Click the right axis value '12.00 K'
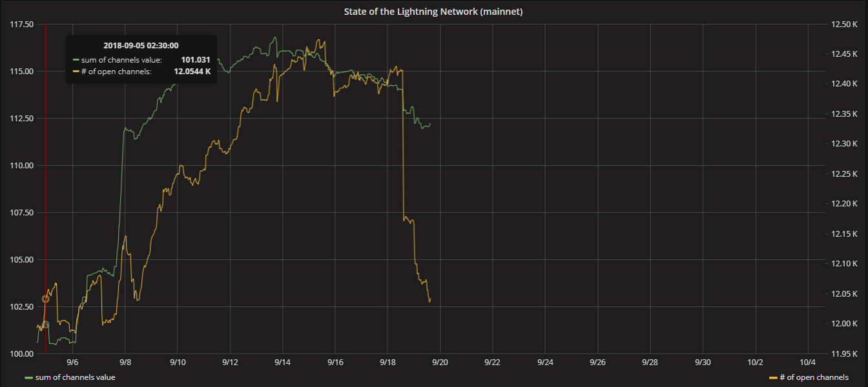 point(844,324)
